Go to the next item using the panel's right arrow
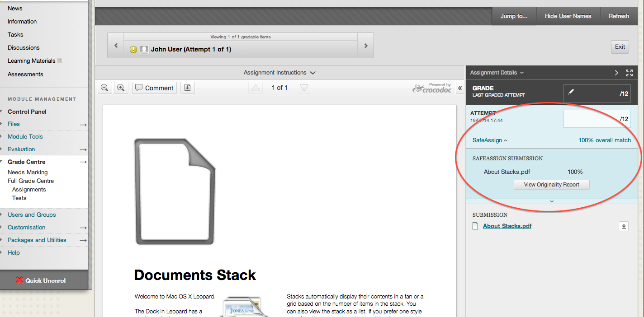Screen dimensions: 644x317 pyautogui.click(x=616, y=73)
